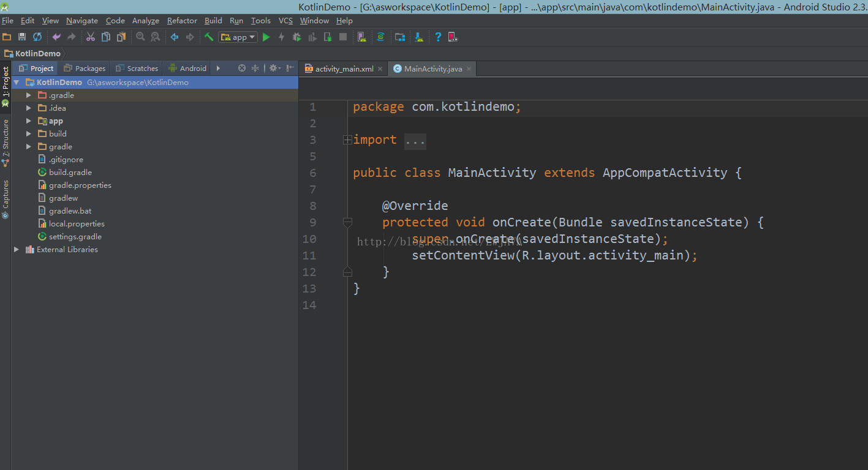The height and width of the screenshot is (470, 868).
Task: Navigate back with the left arrow icon
Action: tap(175, 37)
